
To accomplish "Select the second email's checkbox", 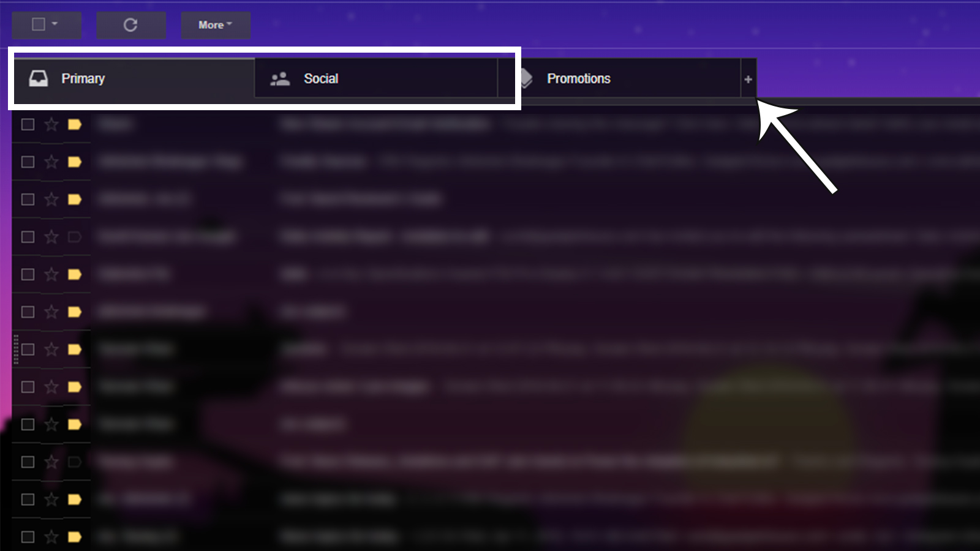I will tap(28, 162).
